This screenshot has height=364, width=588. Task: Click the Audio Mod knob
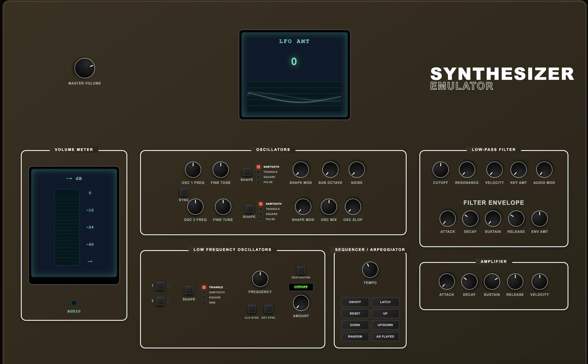544,170
